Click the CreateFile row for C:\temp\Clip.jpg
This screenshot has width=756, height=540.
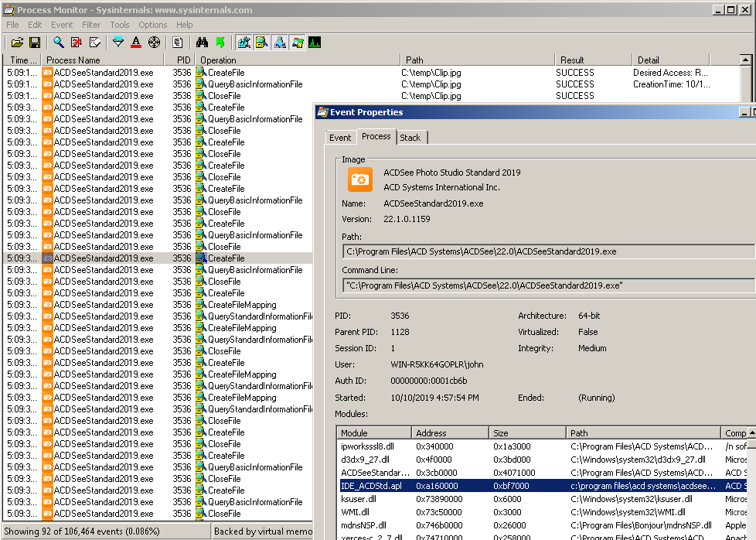point(371,73)
